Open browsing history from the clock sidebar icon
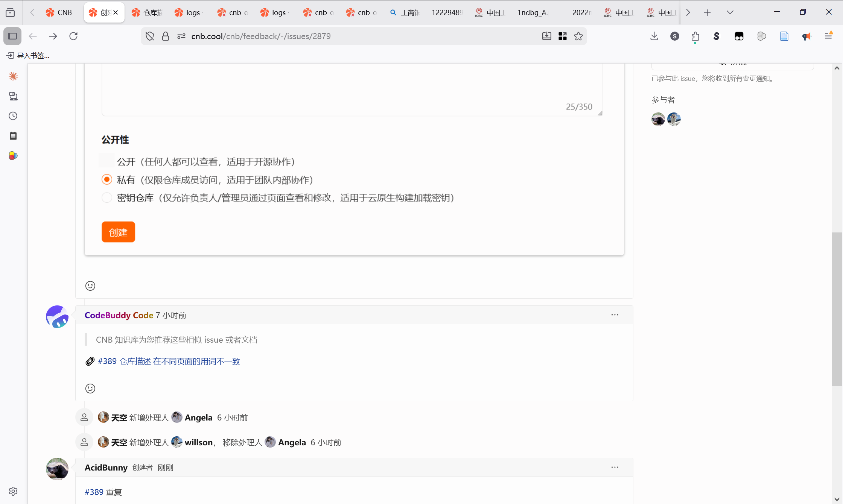 pyautogui.click(x=13, y=116)
